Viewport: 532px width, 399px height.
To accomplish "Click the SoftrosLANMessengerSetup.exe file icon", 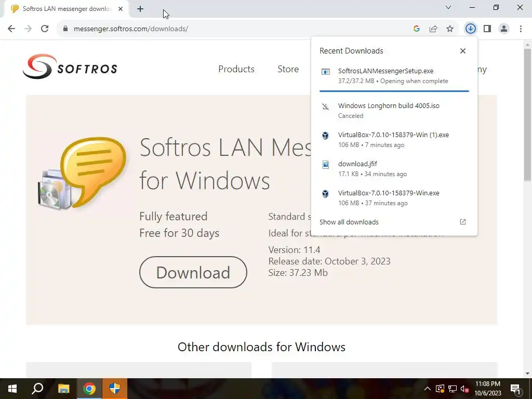I will click(x=326, y=72).
